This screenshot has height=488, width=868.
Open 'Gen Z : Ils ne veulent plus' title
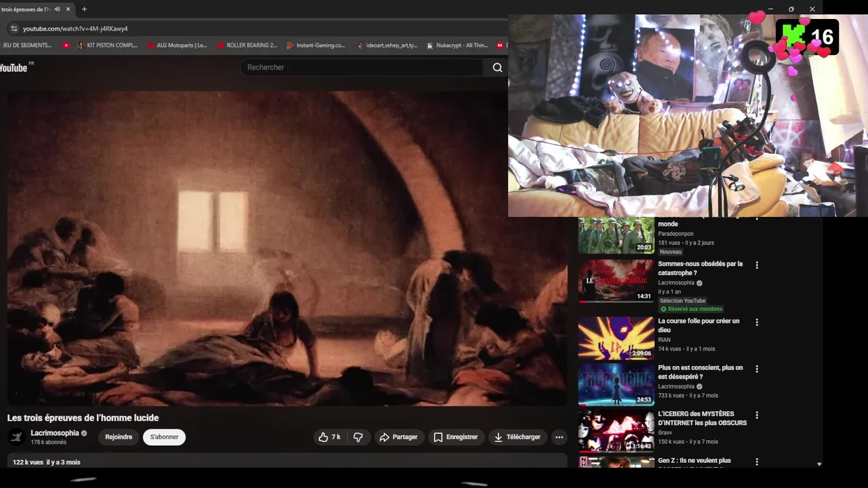click(694, 461)
